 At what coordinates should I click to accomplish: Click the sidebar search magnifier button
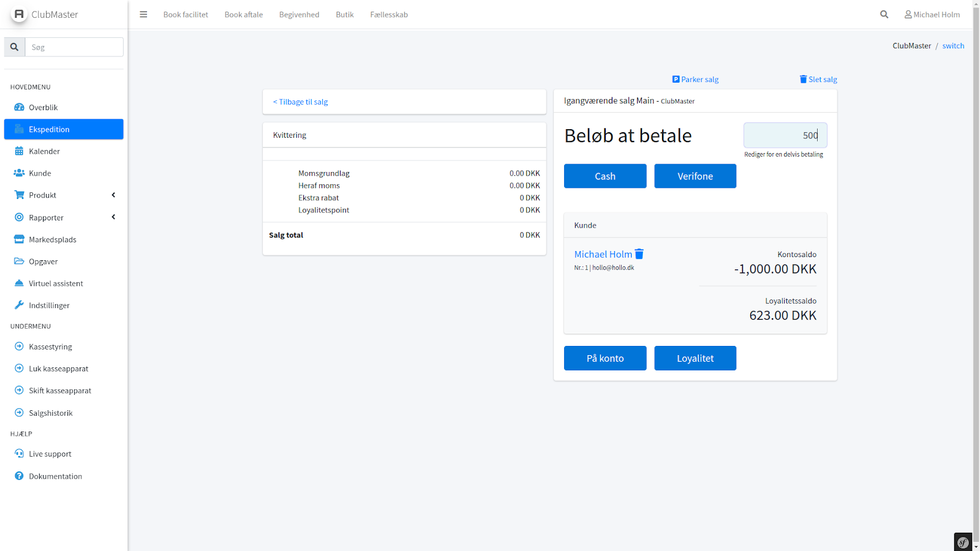coord(15,47)
